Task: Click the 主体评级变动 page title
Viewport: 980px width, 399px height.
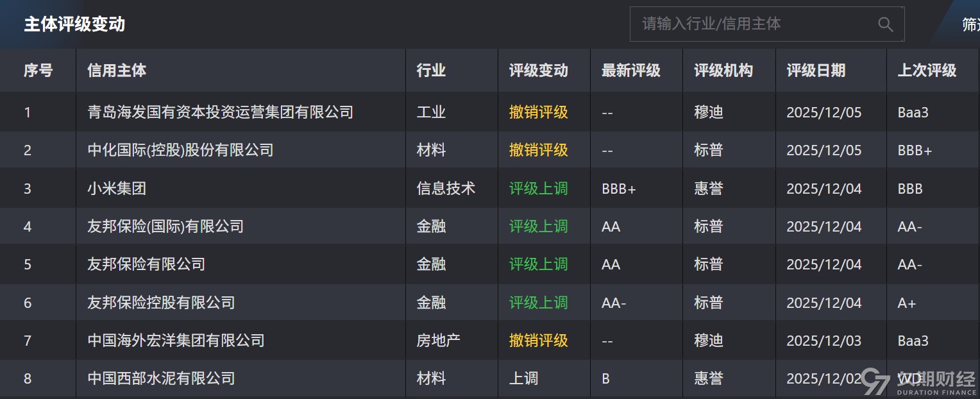Action: point(74,24)
